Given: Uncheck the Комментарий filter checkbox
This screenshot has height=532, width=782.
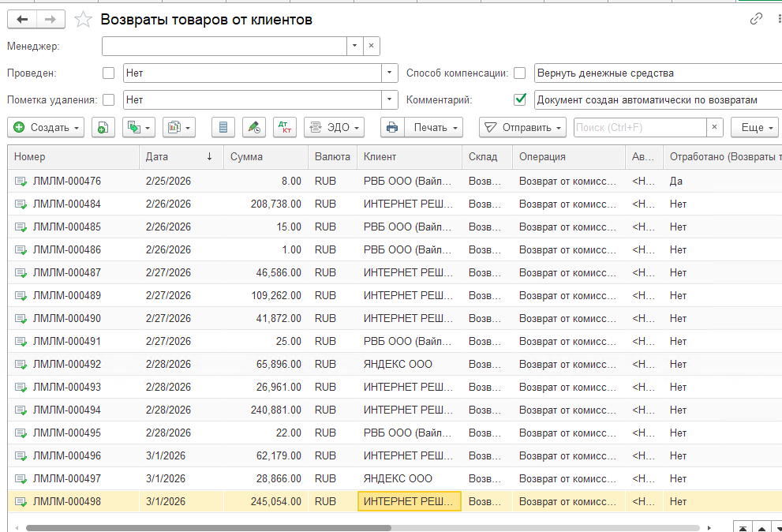Looking at the screenshot, I should (520, 99).
